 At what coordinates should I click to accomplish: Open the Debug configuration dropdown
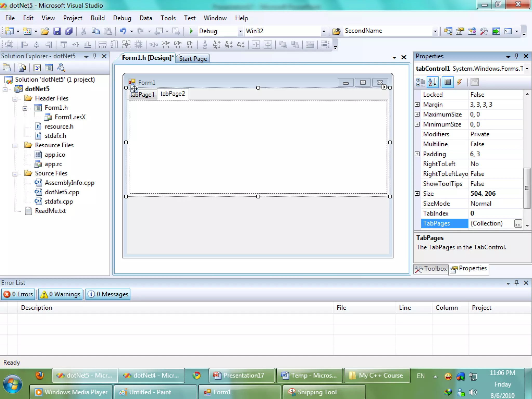tap(240, 31)
